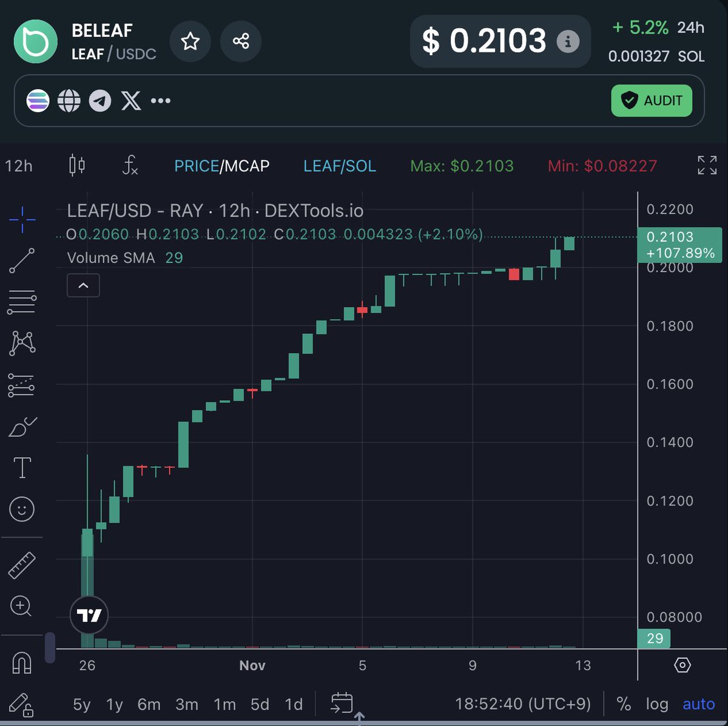
Task: Open chart settings hexagon icon
Action: tap(682, 665)
